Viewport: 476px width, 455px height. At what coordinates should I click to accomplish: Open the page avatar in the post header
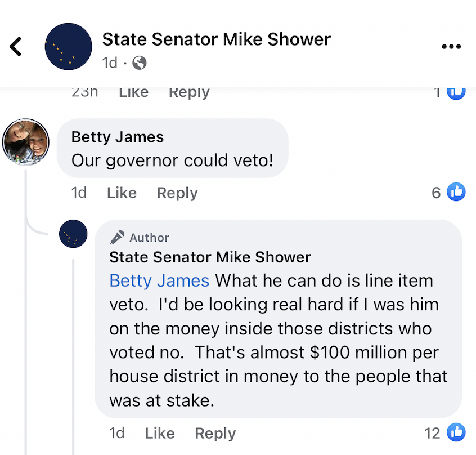[68, 47]
